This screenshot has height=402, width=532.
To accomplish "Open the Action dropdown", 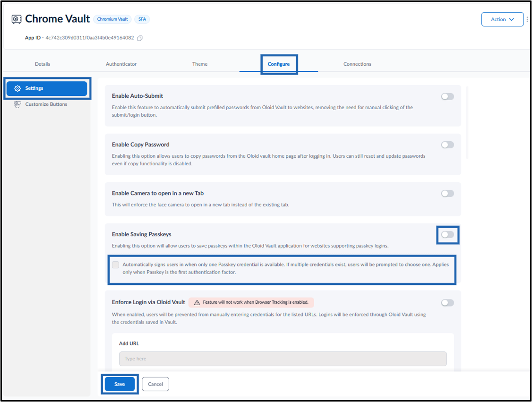I will (502, 19).
